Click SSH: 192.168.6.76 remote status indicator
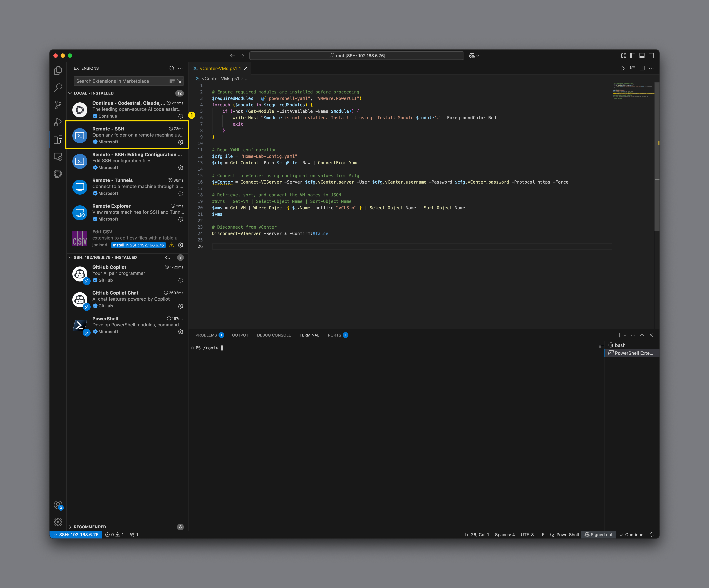Screen dimensions: 709x588 pos(76,535)
